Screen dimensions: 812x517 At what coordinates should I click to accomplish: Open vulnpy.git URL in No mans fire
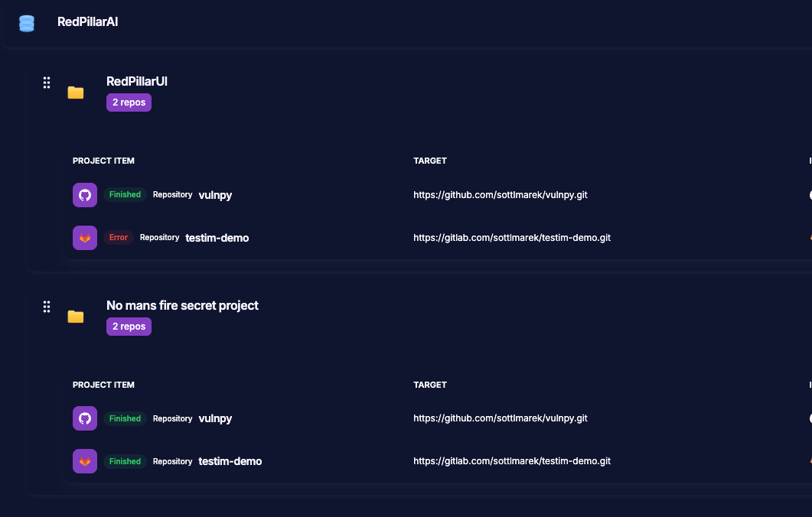501,418
